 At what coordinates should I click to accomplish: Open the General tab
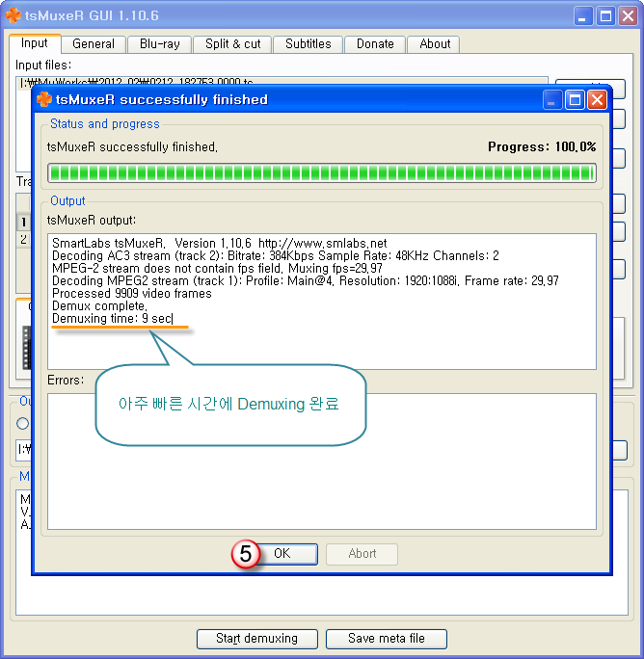(x=94, y=44)
